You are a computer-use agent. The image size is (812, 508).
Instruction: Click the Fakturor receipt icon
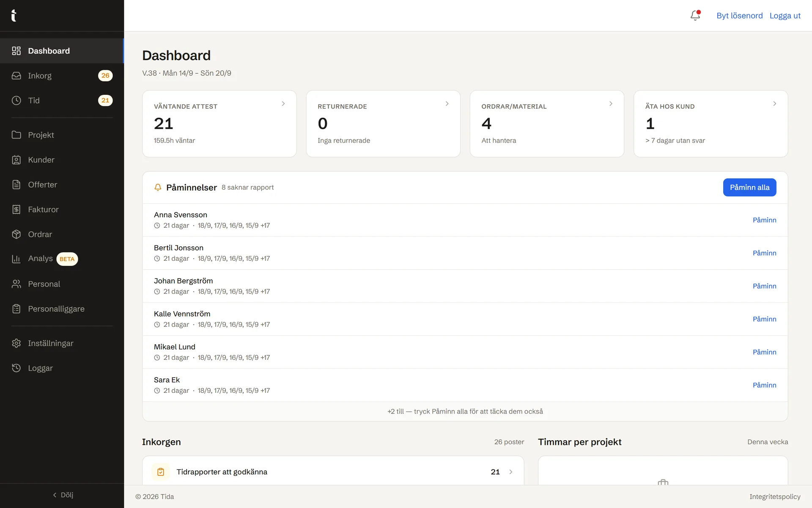point(16,210)
